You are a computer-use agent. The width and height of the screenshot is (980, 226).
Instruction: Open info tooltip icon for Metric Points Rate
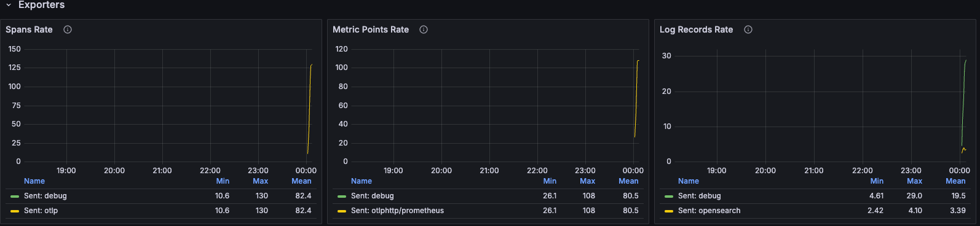point(424,29)
